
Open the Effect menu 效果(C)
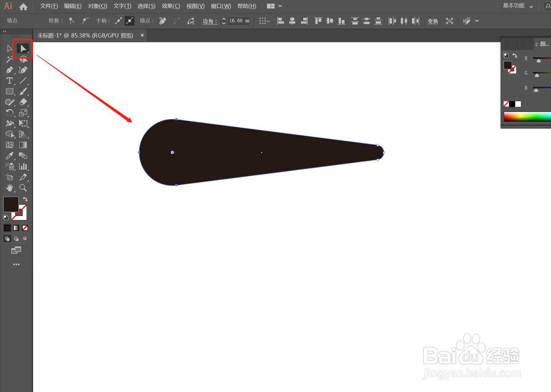pyautogui.click(x=171, y=6)
